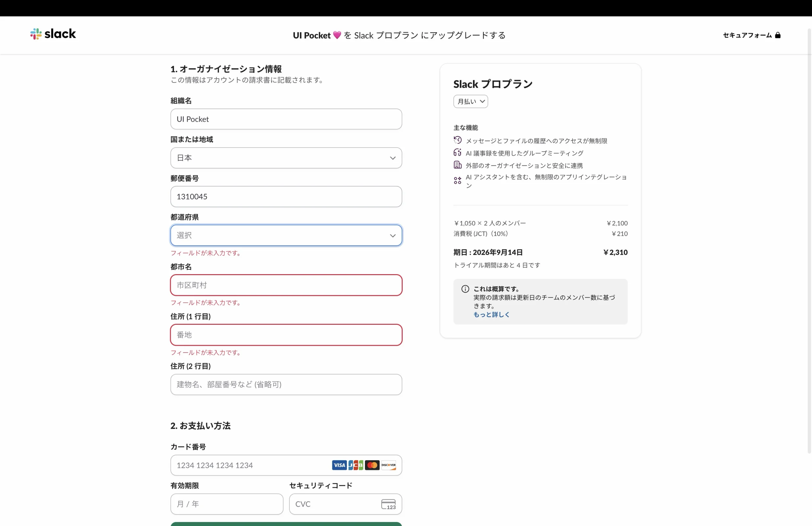Click the 期日 : 2026年9月14日 text
812x526 pixels.
coord(488,252)
